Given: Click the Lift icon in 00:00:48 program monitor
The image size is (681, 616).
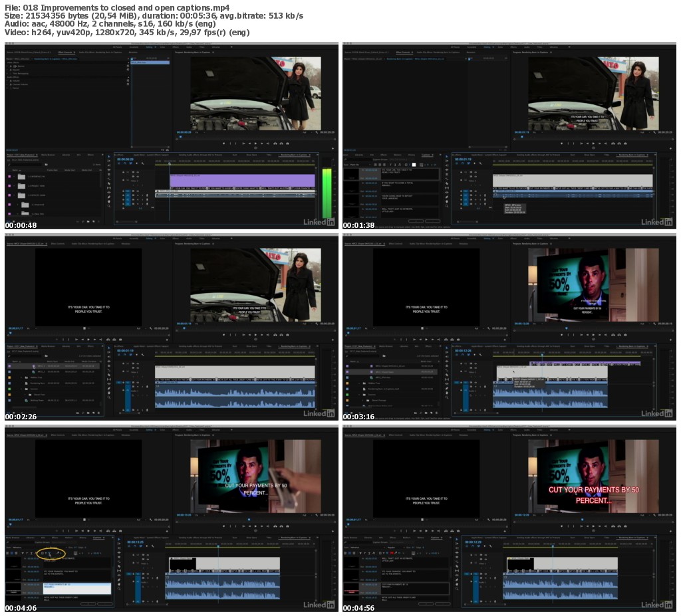Looking at the screenshot, I should tap(275, 144).
